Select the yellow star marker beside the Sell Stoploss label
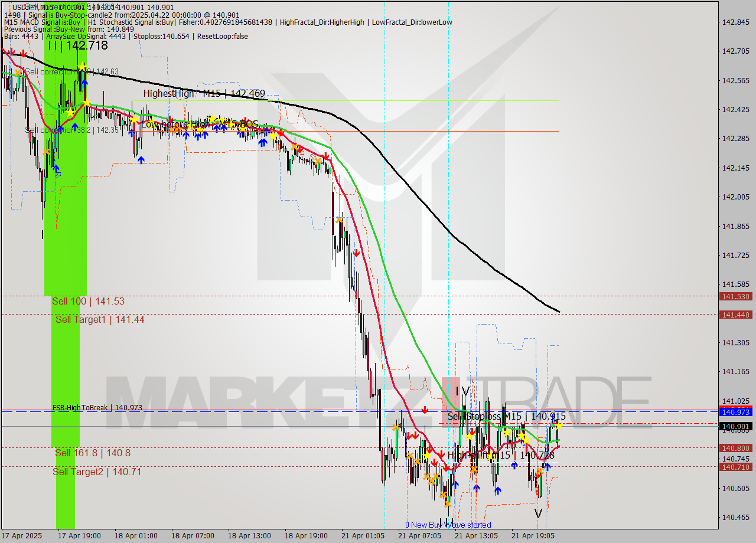This screenshot has width=756, height=543. pyautogui.click(x=559, y=426)
